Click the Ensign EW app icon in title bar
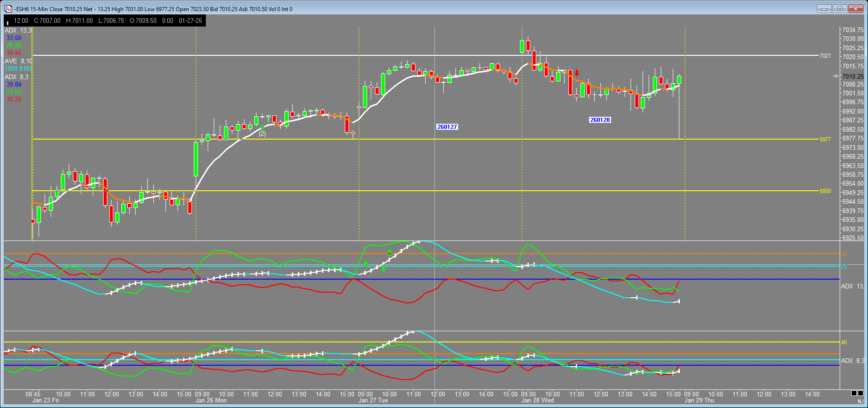The width and height of the screenshot is (868, 408). coord(8,9)
